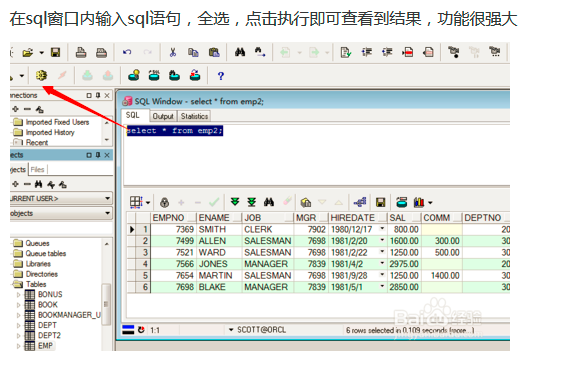Select the Queues folder in object tree
The height and width of the screenshot is (390, 582).
37,243
